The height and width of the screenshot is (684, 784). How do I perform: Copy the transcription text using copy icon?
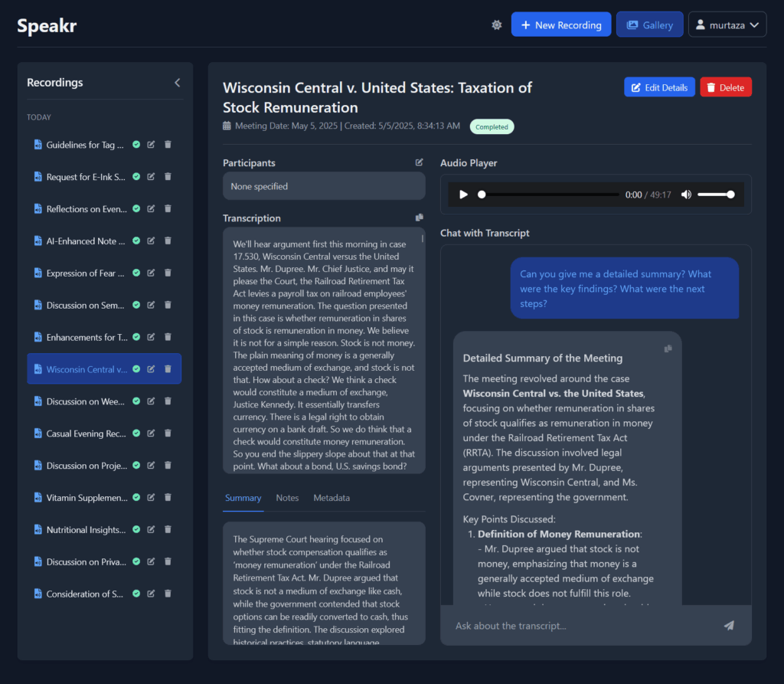tap(419, 218)
